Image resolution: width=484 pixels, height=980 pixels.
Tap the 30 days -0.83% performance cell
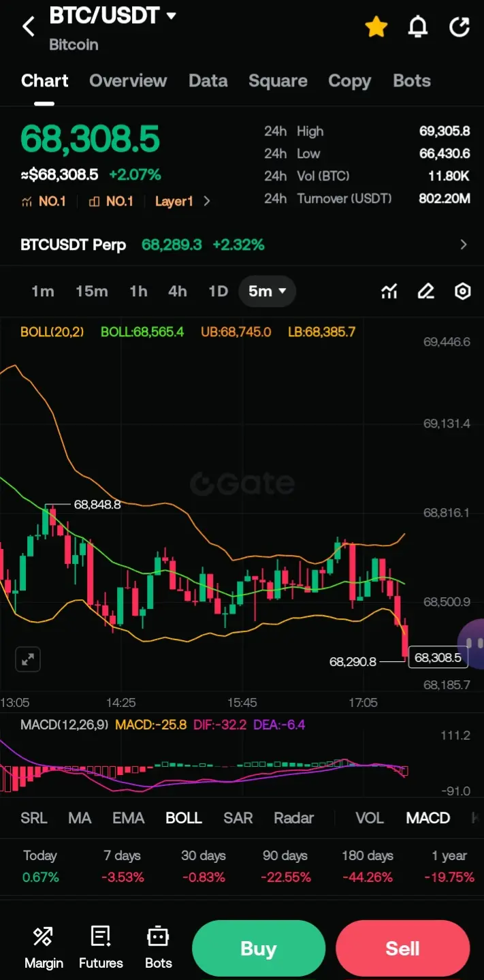[203, 866]
